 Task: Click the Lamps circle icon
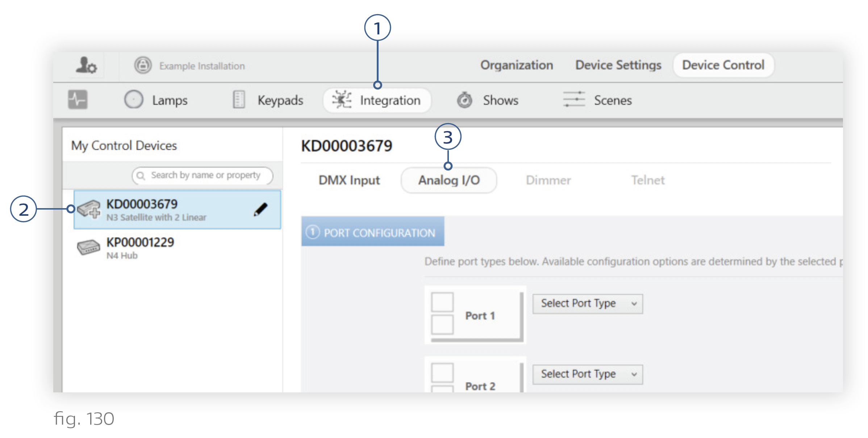coord(134,100)
